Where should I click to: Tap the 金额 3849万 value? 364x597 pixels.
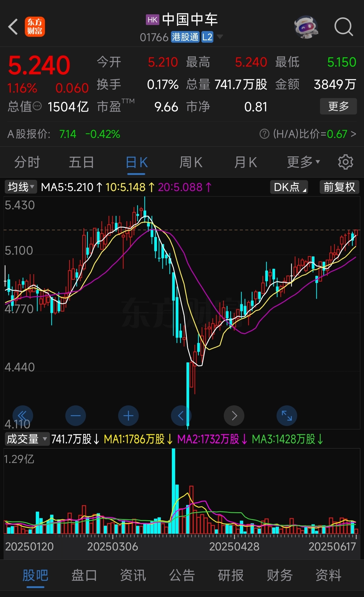coord(335,84)
